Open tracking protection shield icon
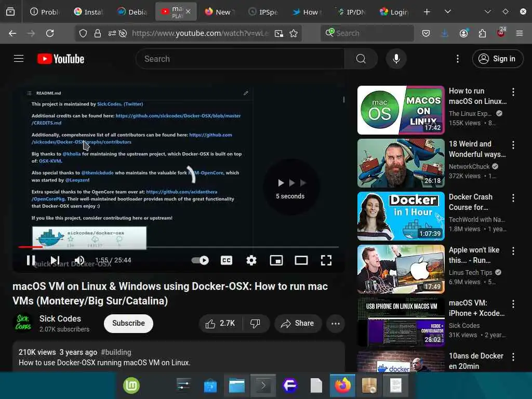The height and width of the screenshot is (399, 532). 83,33
